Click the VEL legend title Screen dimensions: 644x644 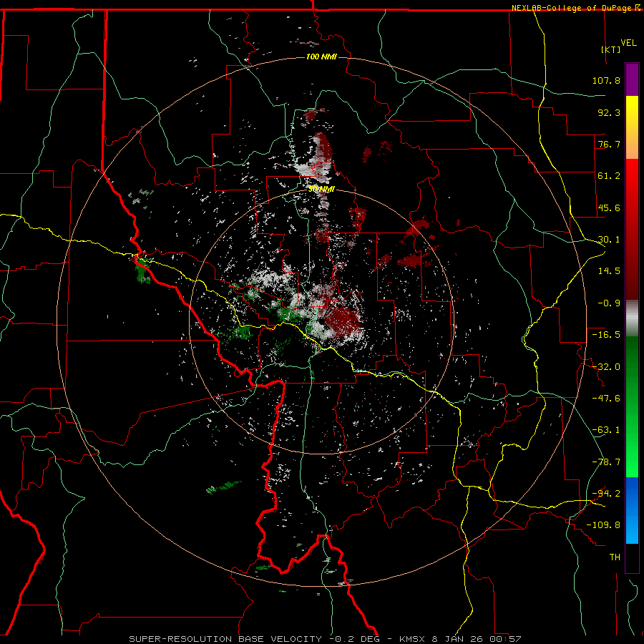pos(628,43)
